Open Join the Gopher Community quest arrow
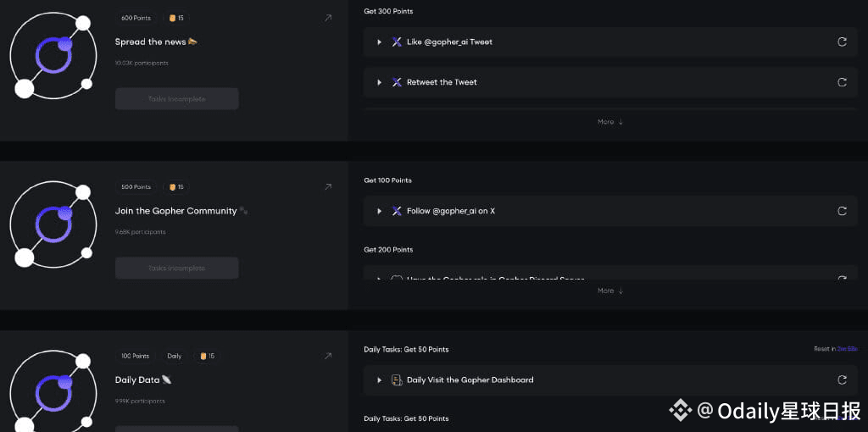 [x=328, y=187]
